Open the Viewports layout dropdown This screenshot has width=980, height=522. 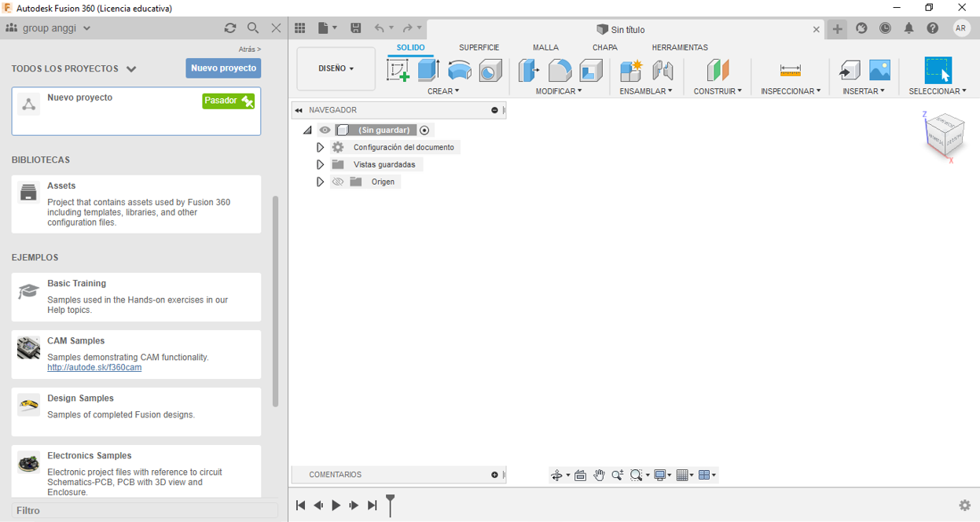[x=707, y=475]
